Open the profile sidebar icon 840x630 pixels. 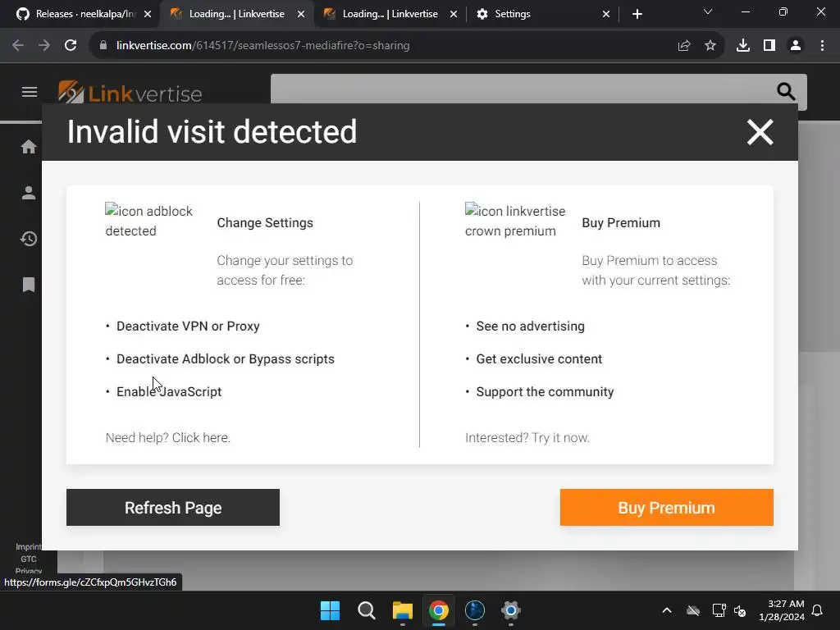[x=29, y=193]
